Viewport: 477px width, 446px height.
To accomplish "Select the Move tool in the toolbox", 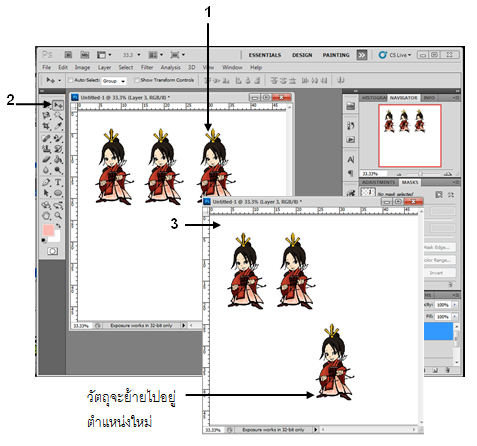I will click(x=58, y=105).
